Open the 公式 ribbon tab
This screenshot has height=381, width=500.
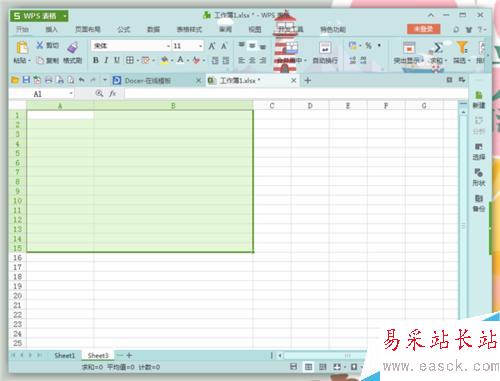coord(124,29)
